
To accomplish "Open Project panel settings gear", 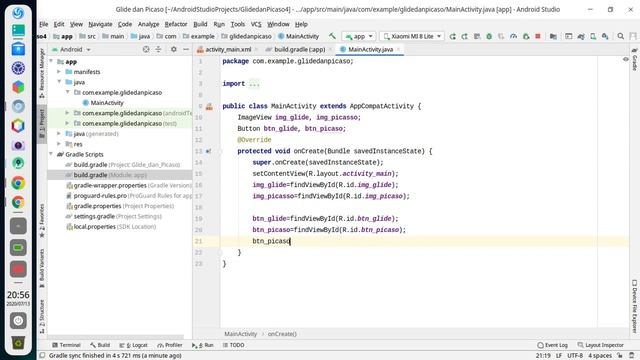I will click(x=173, y=49).
